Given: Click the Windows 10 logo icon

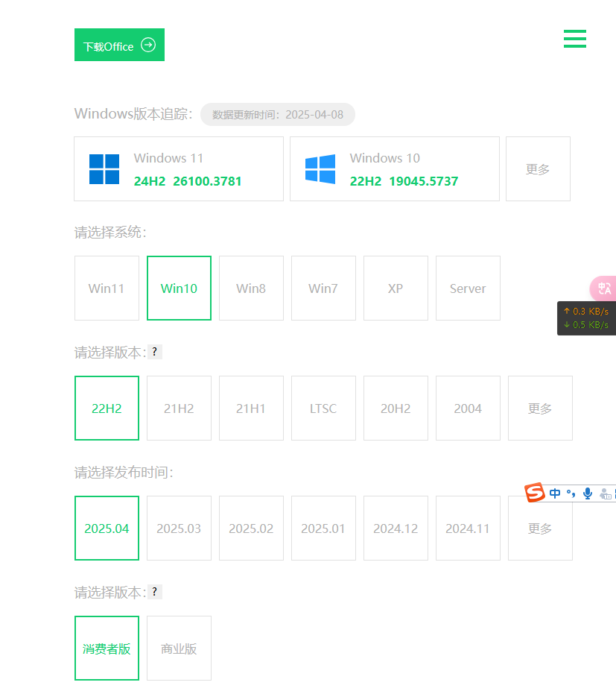Looking at the screenshot, I should 320,168.
